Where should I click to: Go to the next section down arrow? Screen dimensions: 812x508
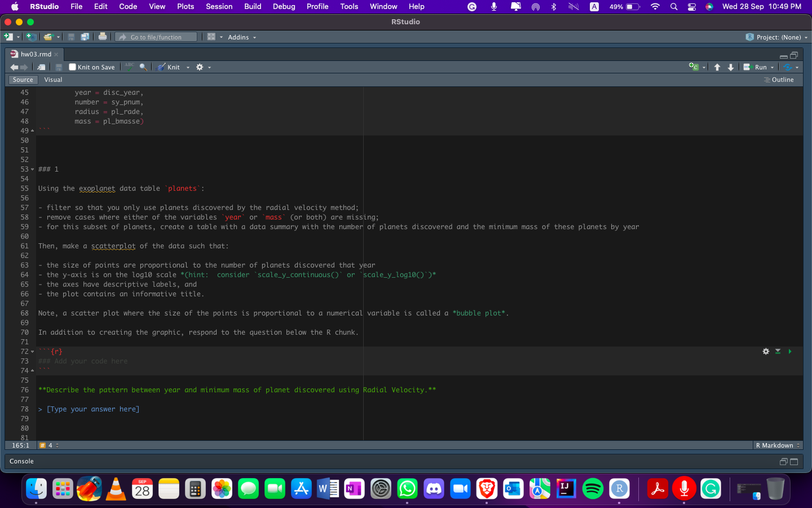(x=731, y=67)
